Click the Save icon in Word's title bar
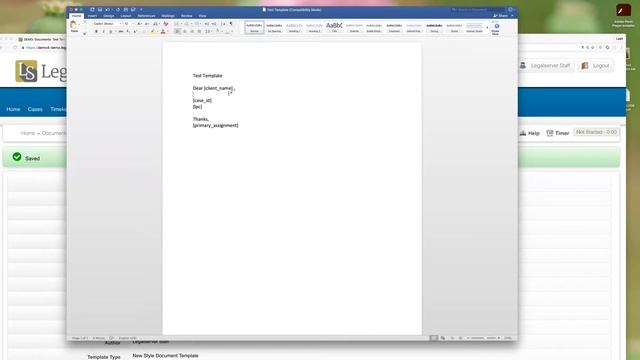The image size is (640, 360). (100, 10)
